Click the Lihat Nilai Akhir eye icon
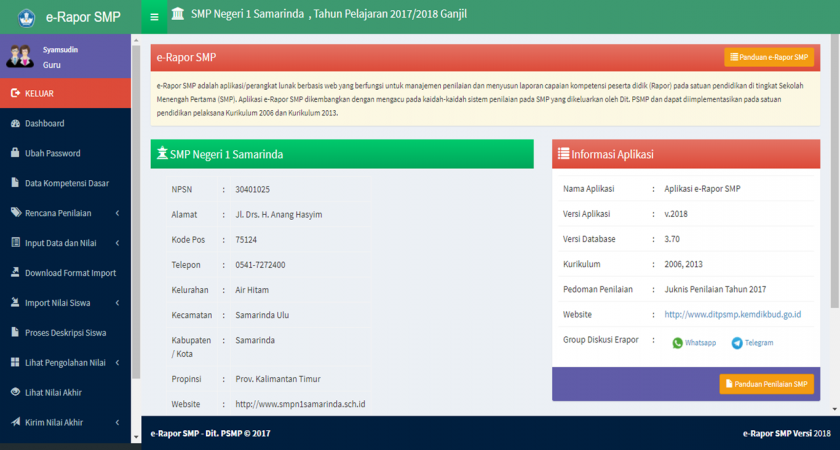The height and width of the screenshot is (450, 840). point(15,392)
